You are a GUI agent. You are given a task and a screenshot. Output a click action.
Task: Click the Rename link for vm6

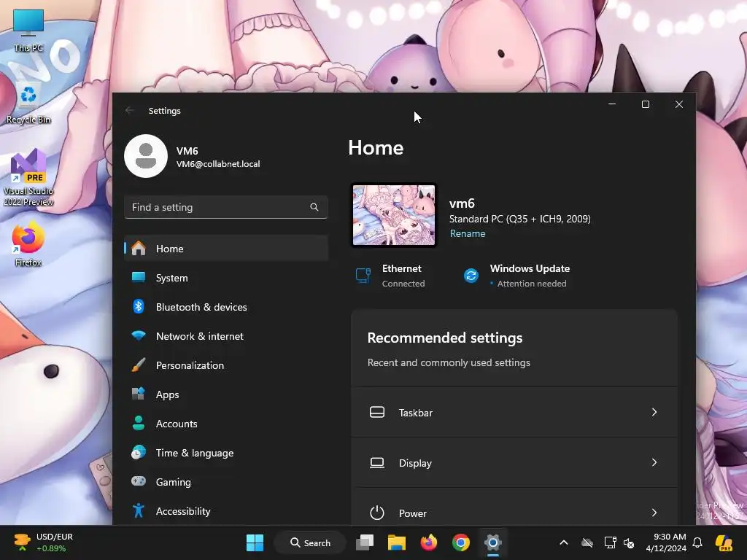tap(468, 234)
